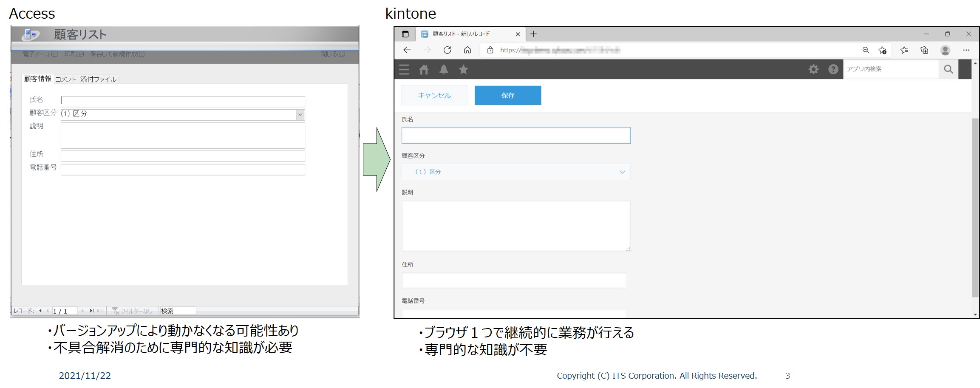
Task: Click the browser home button
Action: tap(467, 50)
